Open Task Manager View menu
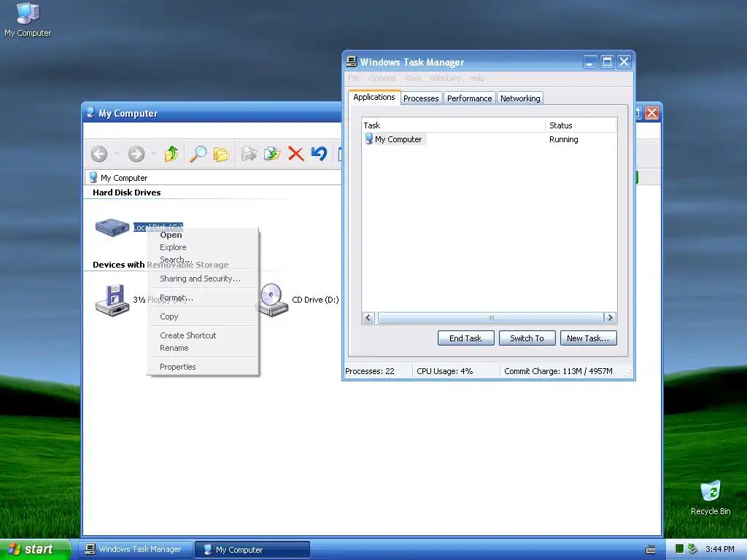The image size is (747, 560). coord(413,78)
